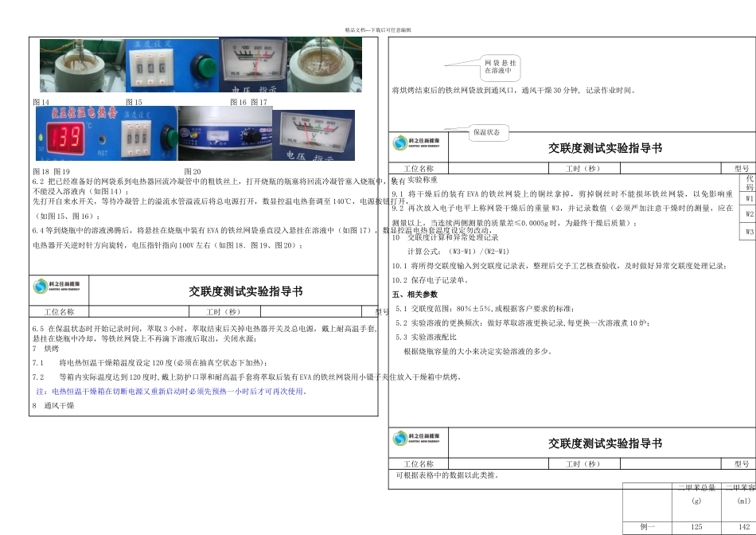Click the figure caption 图20
Image resolution: width=756 pixels, height=535 pixels.
(193, 172)
